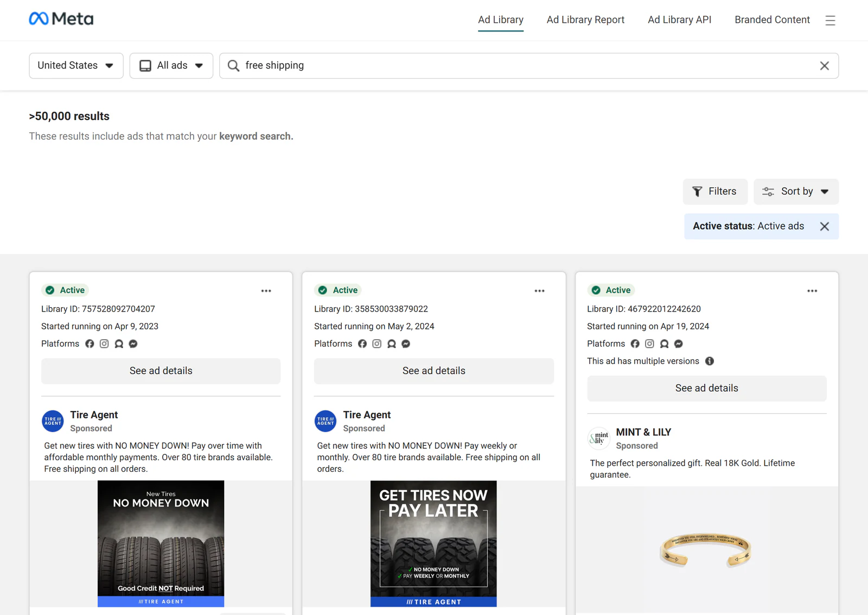See ad details for ad 757528092704207

(x=161, y=371)
